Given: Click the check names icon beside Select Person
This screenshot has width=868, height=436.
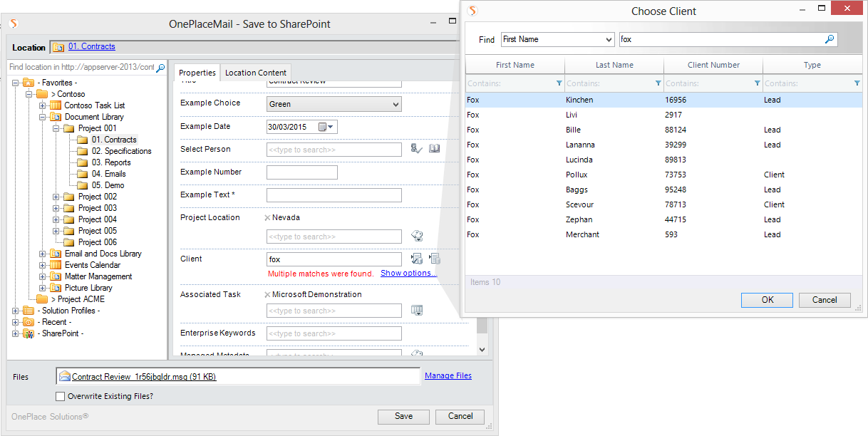Looking at the screenshot, I should (x=417, y=149).
